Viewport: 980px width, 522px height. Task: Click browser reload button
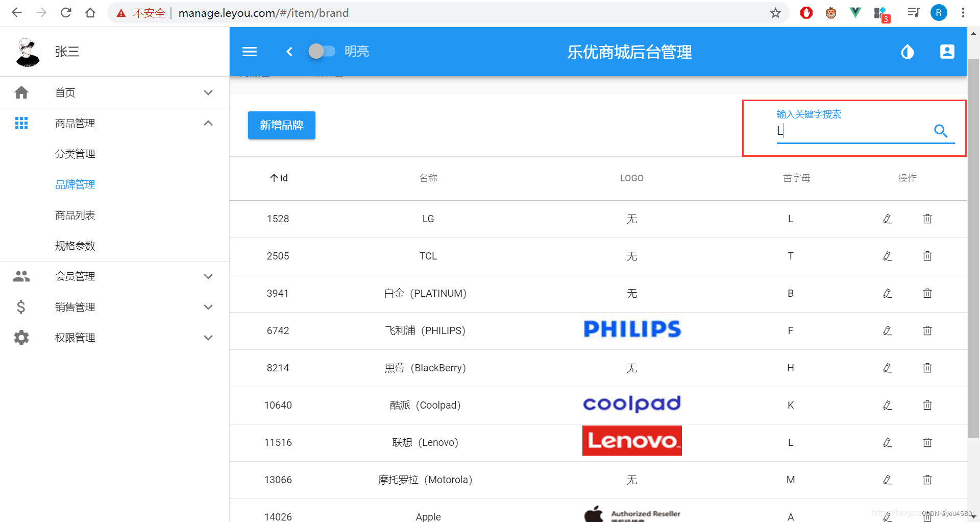(x=66, y=13)
